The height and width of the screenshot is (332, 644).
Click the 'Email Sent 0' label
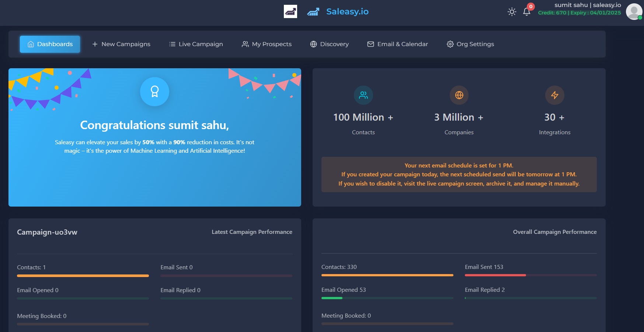177,267
